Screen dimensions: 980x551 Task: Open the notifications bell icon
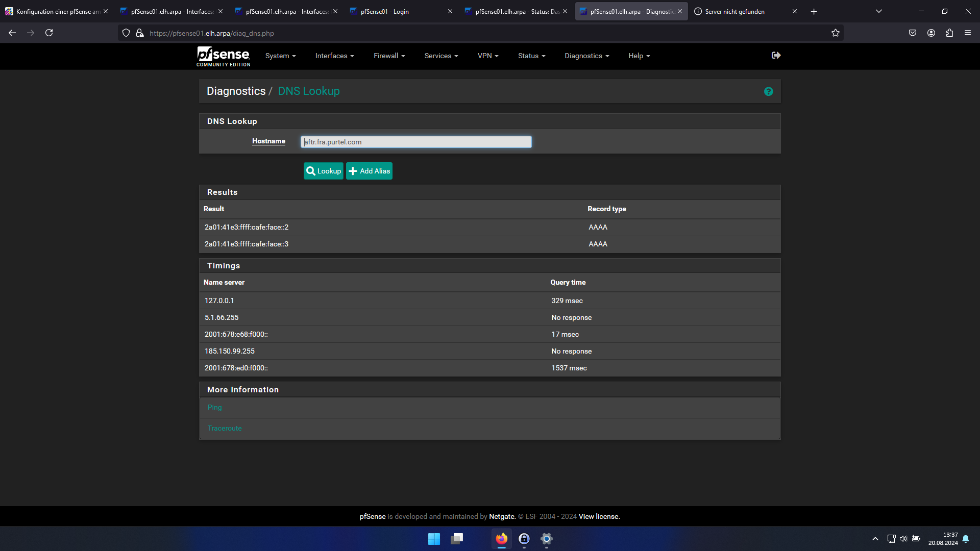click(x=966, y=539)
